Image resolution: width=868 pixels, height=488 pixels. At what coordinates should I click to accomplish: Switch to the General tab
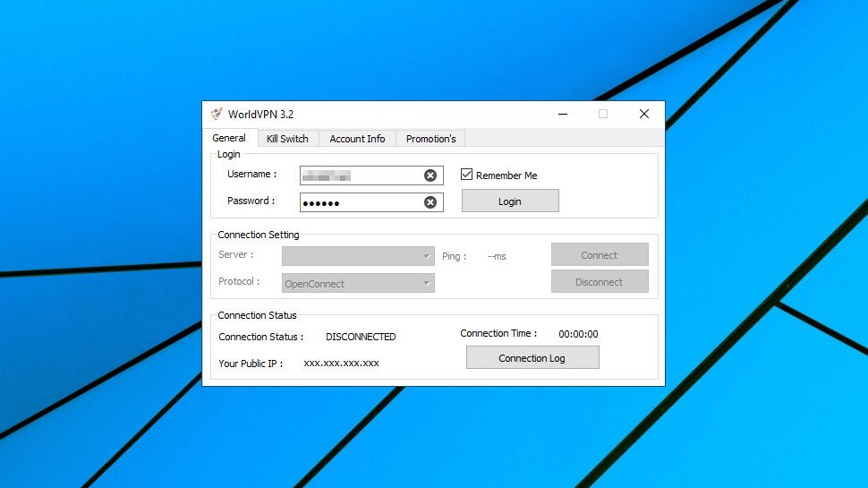coord(229,138)
